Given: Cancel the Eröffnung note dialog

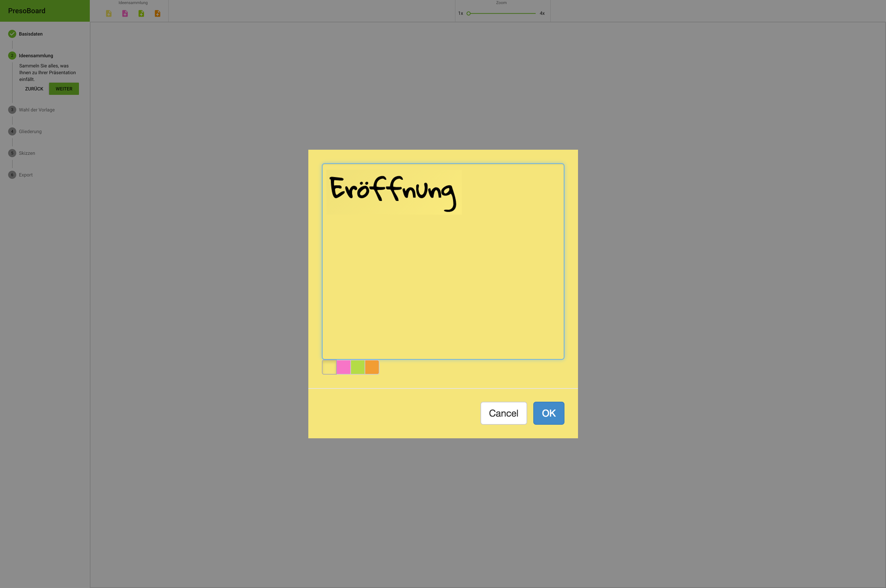Looking at the screenshot, I should pyautogui.click(x=503, y=413).
